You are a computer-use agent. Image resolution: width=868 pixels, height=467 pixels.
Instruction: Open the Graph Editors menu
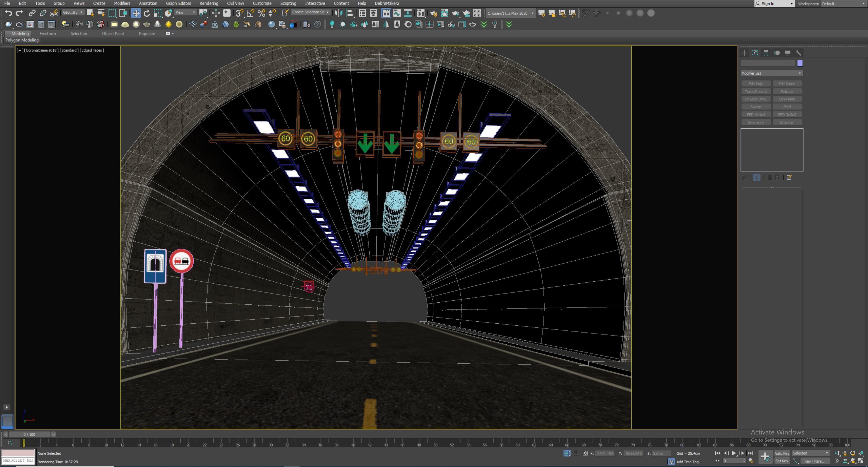click(x=178, y=3)
